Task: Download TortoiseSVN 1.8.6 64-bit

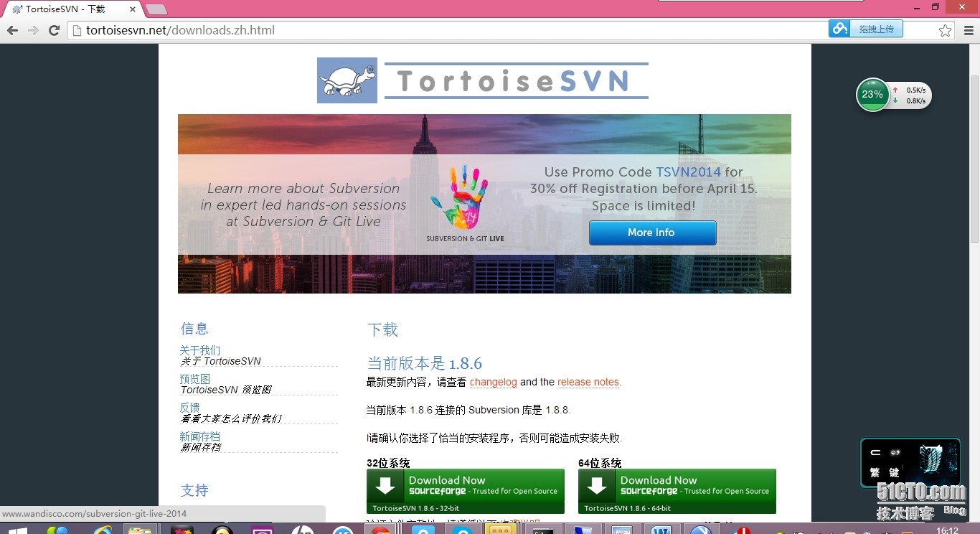Action: tap(677, 492)
